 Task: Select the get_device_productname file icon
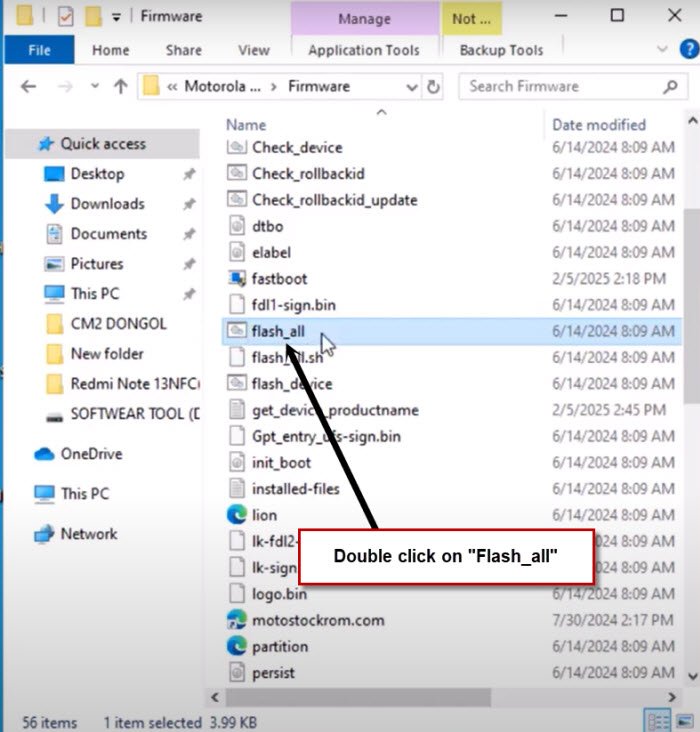[x=237, y=410]
